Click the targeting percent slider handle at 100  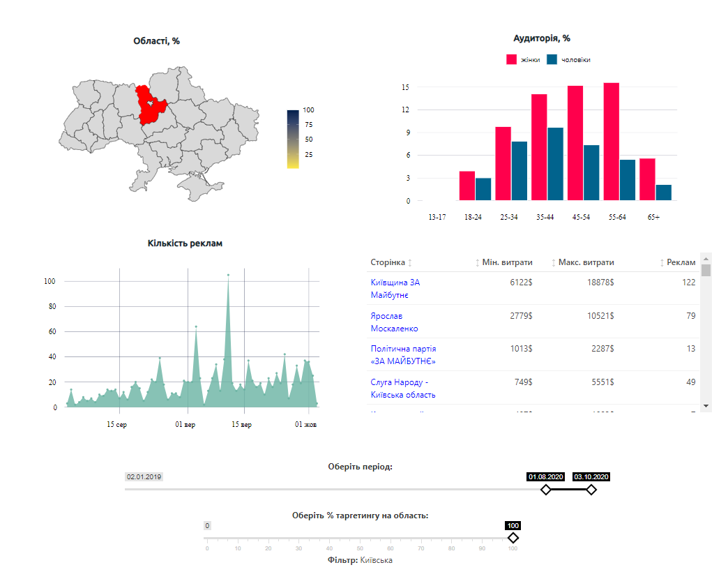[x=513, y=538]
